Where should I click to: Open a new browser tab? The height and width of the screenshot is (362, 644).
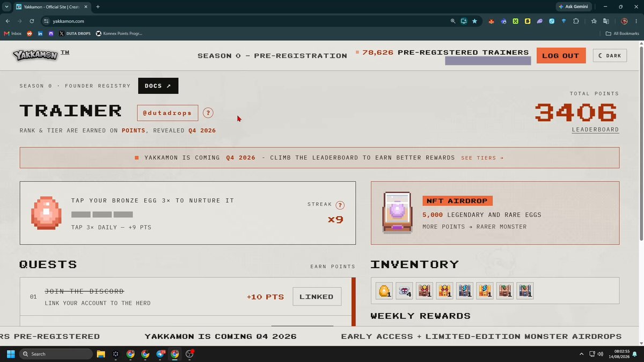click(x=98, y=6)
